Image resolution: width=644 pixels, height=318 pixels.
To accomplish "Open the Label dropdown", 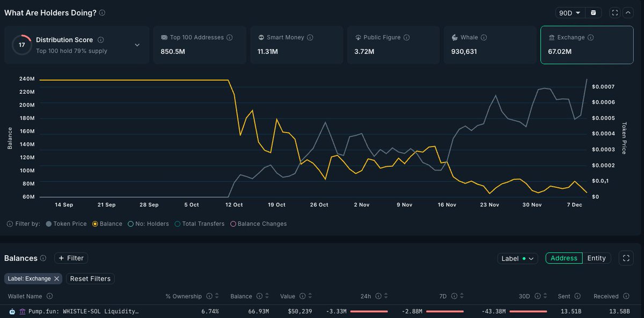I will [x=517, y=258].
